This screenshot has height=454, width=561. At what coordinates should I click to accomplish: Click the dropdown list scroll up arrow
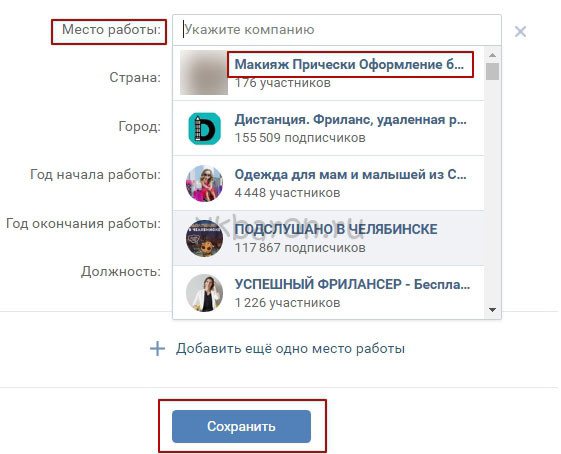pos(493,55)
